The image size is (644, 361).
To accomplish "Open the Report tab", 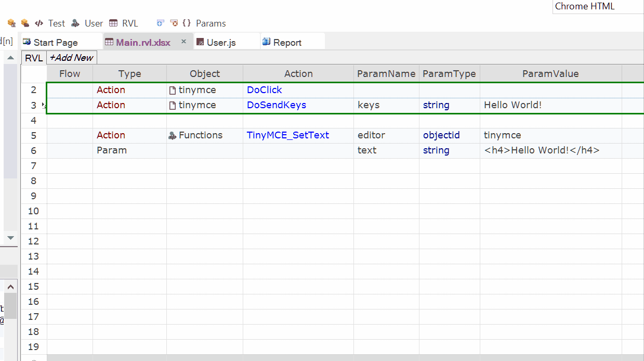I will 287,43.
